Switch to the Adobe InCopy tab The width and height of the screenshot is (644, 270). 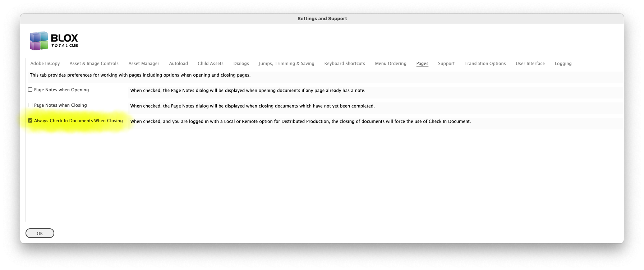pos(45,64)
